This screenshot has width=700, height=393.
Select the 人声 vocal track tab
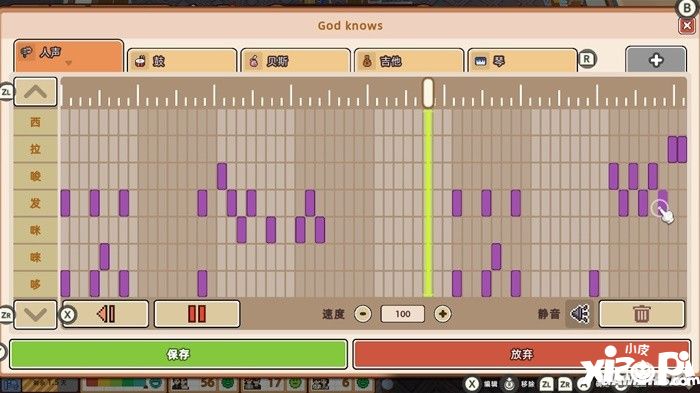[68, 56]
